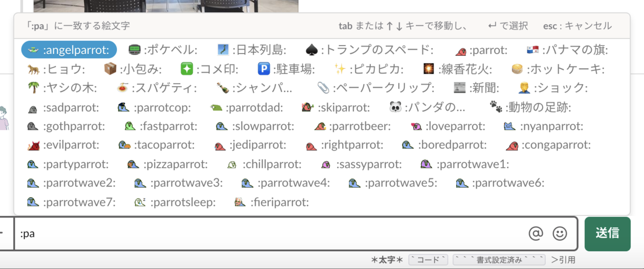Choose the :rightparrot: emoji
Screen dimensions: 644x269
click(344, 145)
